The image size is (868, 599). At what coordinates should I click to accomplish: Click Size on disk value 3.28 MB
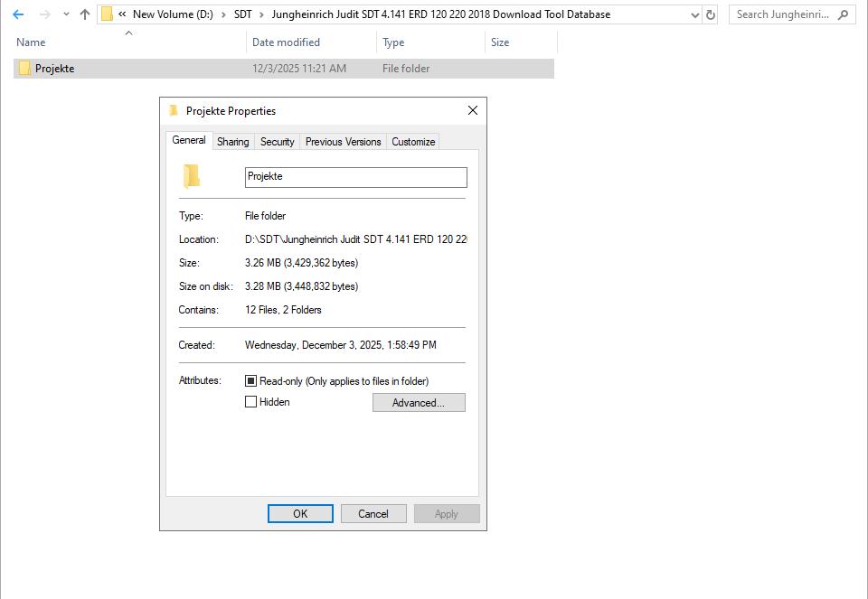pos(302,286)
